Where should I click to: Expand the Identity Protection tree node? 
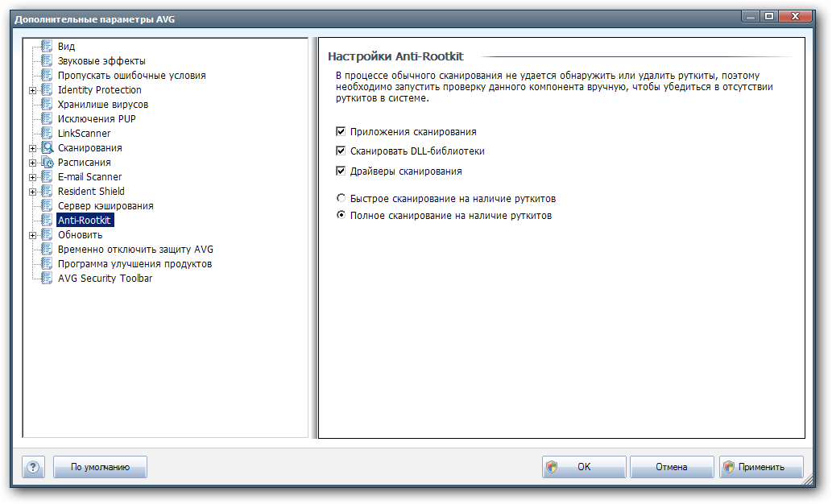point(32,91)
